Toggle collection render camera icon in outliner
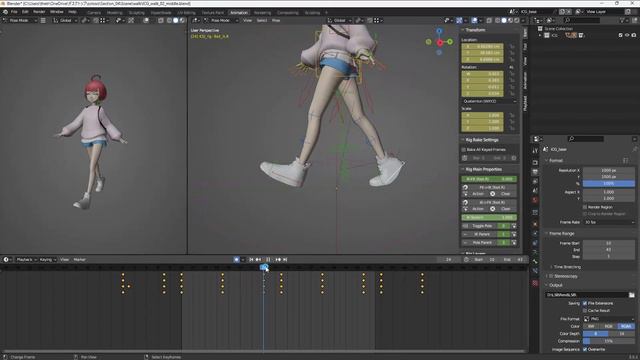The width and height of the screenshot is (640, 360). 633,36
